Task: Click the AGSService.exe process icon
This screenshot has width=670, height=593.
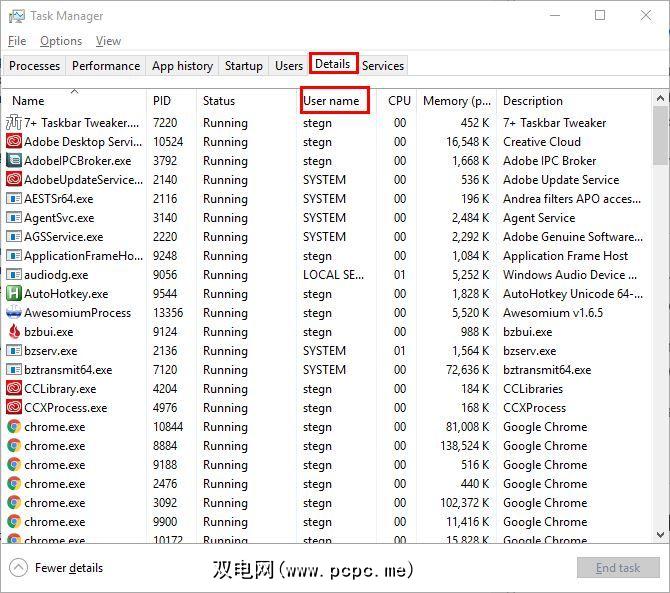Action: click(14, 236)
